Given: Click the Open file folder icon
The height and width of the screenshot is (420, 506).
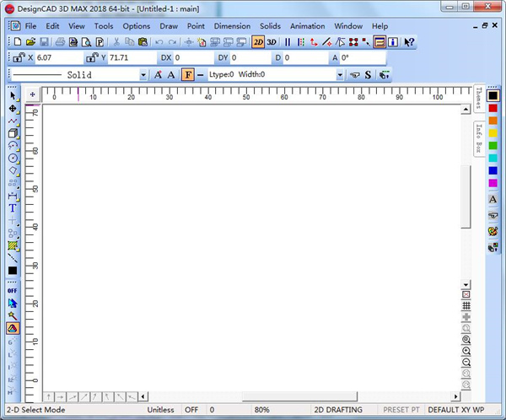Looking at the screenshot, I should 30,41.
